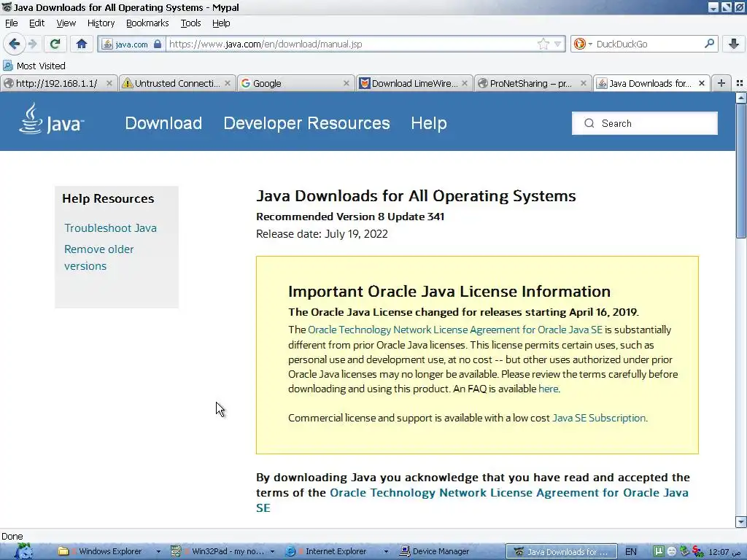Switch to the Download LimeWire tab
This screenshot has width=747, height=560.
click(x=414, y=83)
